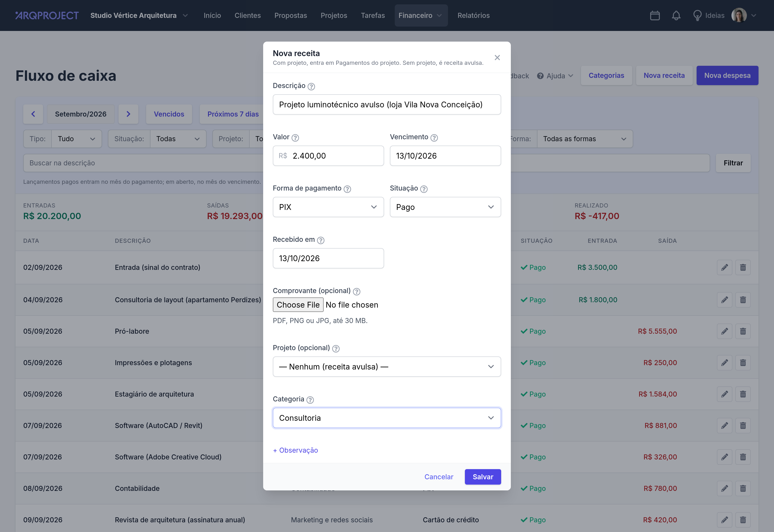Delete the Contabilidade entry trash icon
The width and height of the screenshot is (774, 532).
pyautogui.click(x=743, y=488)
